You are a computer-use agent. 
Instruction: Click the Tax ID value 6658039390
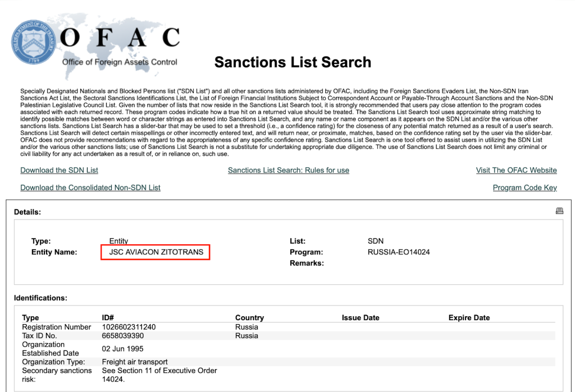123,336
